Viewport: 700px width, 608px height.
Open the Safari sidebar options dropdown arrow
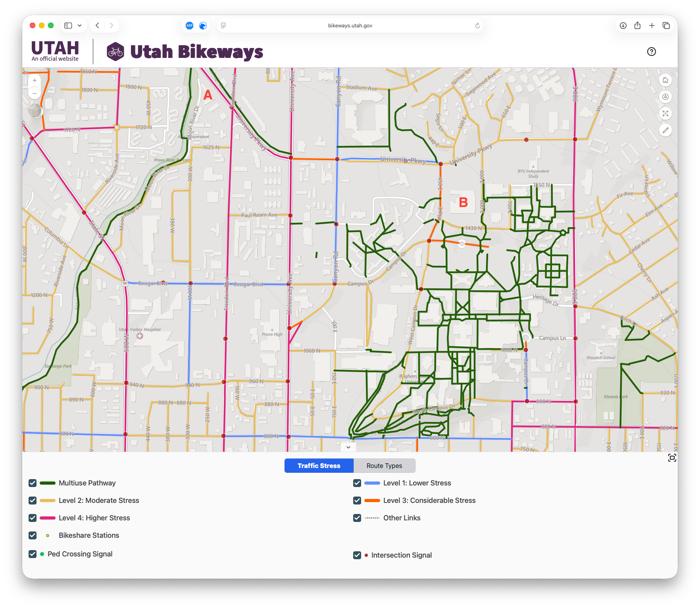pos(80,25)
